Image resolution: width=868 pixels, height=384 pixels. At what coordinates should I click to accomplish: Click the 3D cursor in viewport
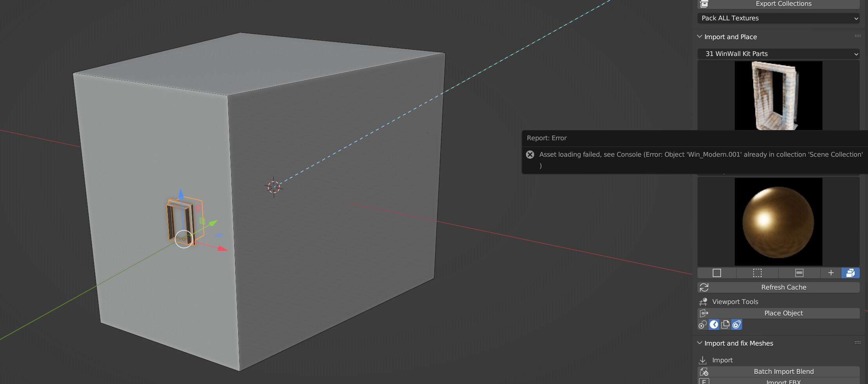pos(274,187)
